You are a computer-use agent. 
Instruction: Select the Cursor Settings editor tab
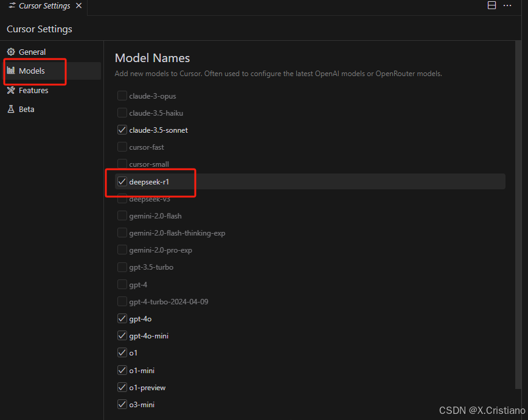coord(44,5)
